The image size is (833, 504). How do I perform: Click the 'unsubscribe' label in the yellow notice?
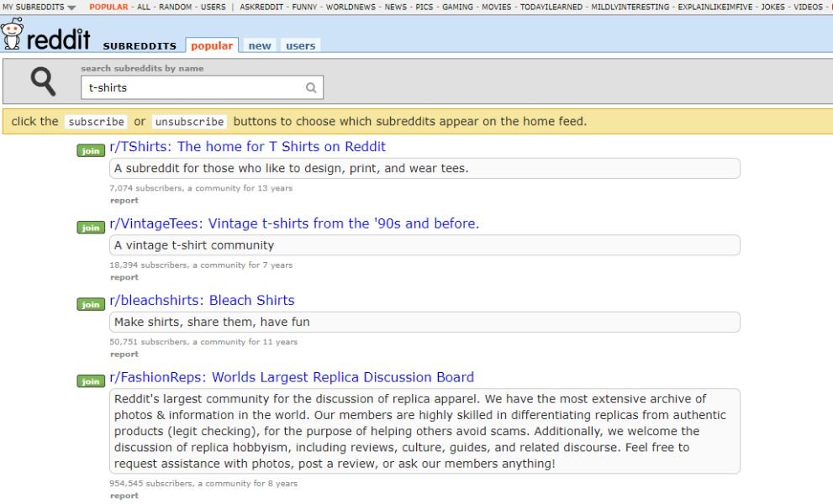pyautogui.click(x=190, y=122)
